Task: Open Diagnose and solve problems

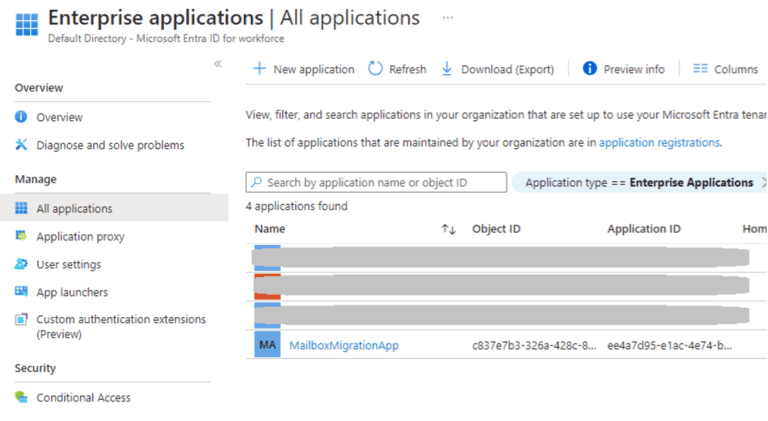Action: pyautogui.click(x=110, y=145)
